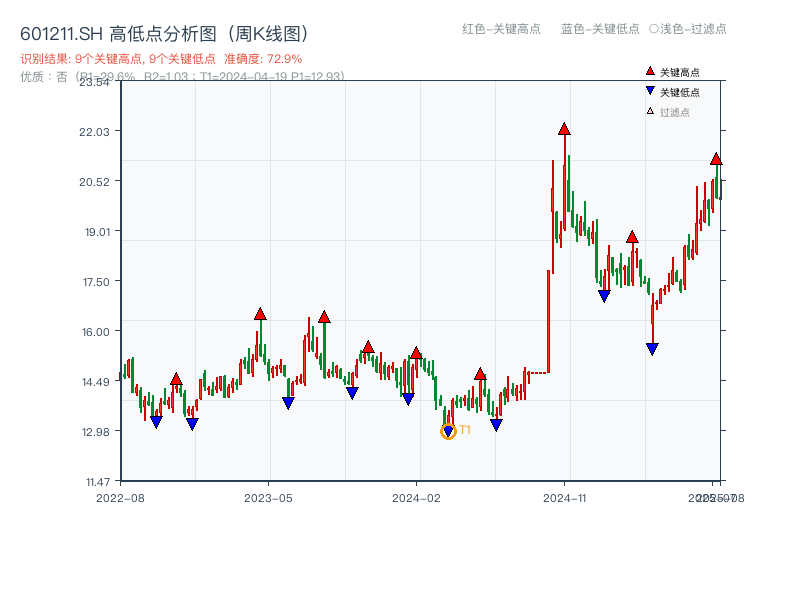This screenshot has height=600, width=800.
Task: Click the gray 优质：否 info line
Action: pyautogui.click(x=182, y=77)
